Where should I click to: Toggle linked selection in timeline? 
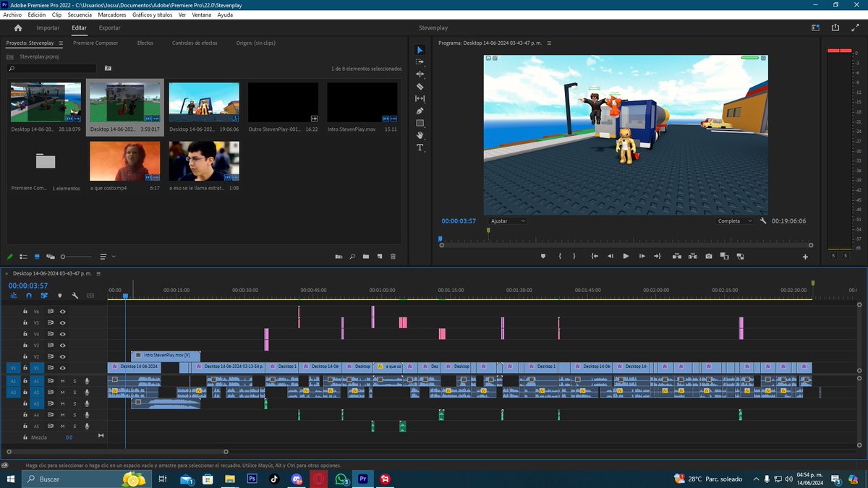coord(44,296)
